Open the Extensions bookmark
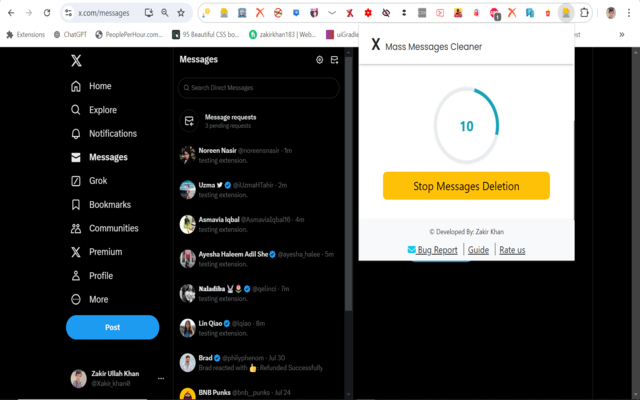This screenshot has width=640, height=400. [x=25, y=35]
